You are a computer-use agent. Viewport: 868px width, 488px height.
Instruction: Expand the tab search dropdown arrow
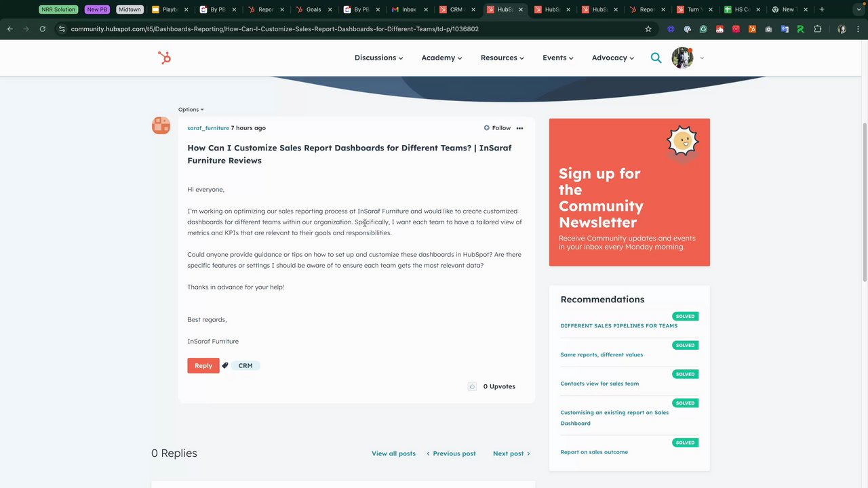[x=859, y=9]
